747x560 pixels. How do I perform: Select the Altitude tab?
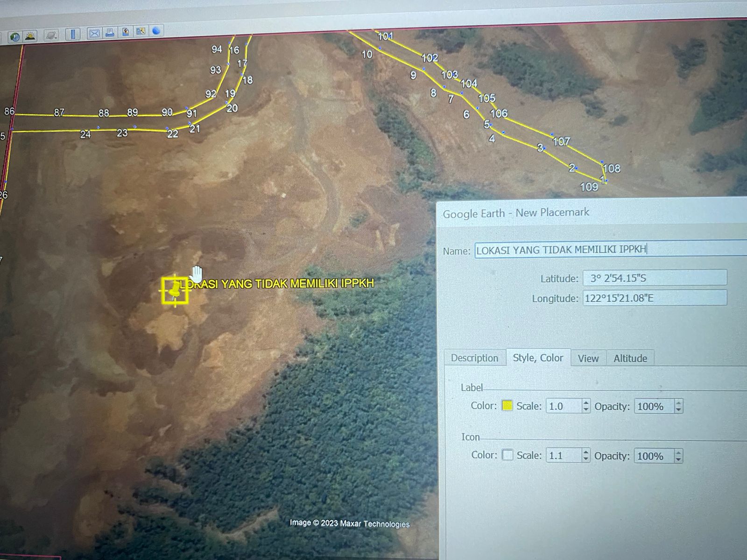pos(630,358)
